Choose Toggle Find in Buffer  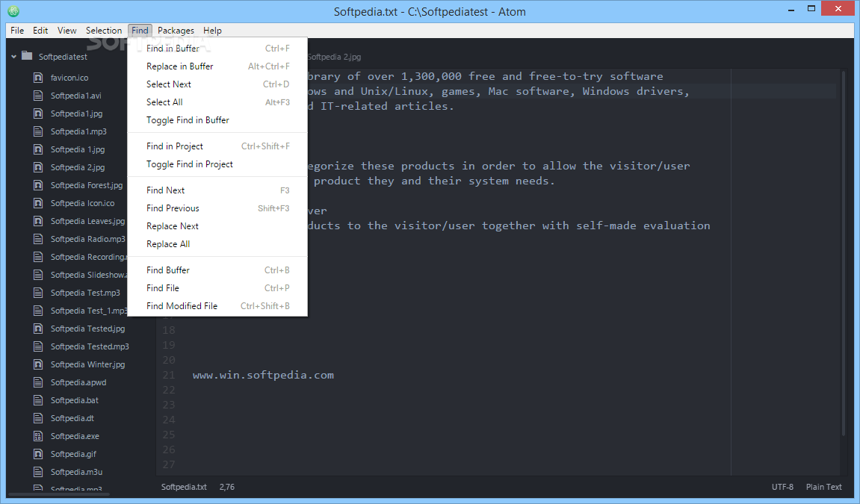pyautogui.click(x=217, y=120)
